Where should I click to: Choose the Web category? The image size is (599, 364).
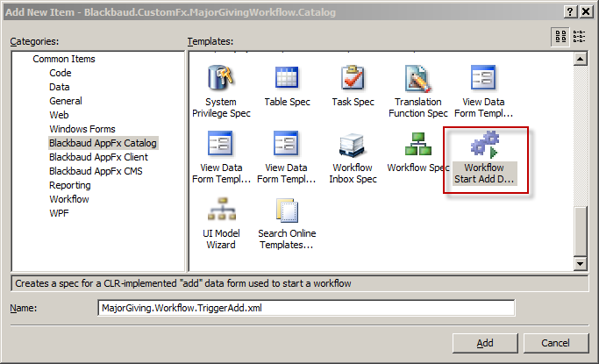(59, 115)
